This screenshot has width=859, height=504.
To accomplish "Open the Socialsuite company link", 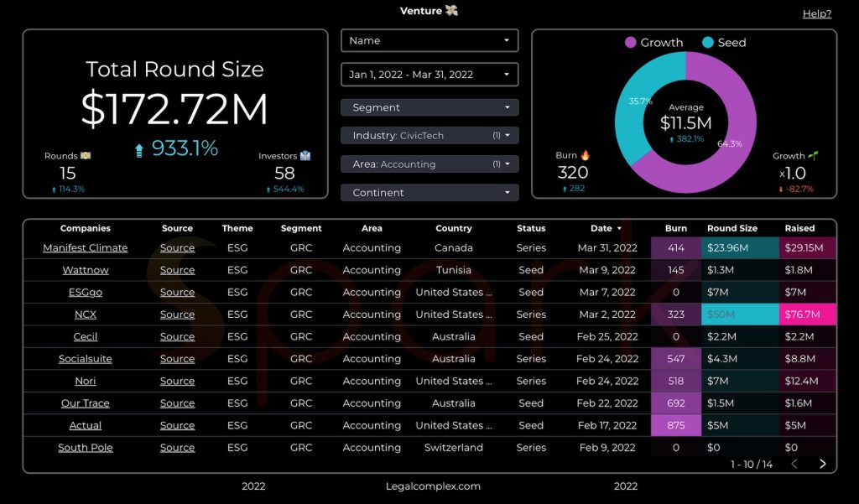I will (x=86, y=359).
